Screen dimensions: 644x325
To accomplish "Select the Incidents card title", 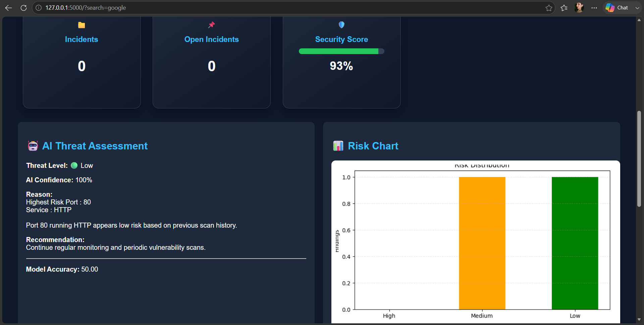I will click(82, 39).
